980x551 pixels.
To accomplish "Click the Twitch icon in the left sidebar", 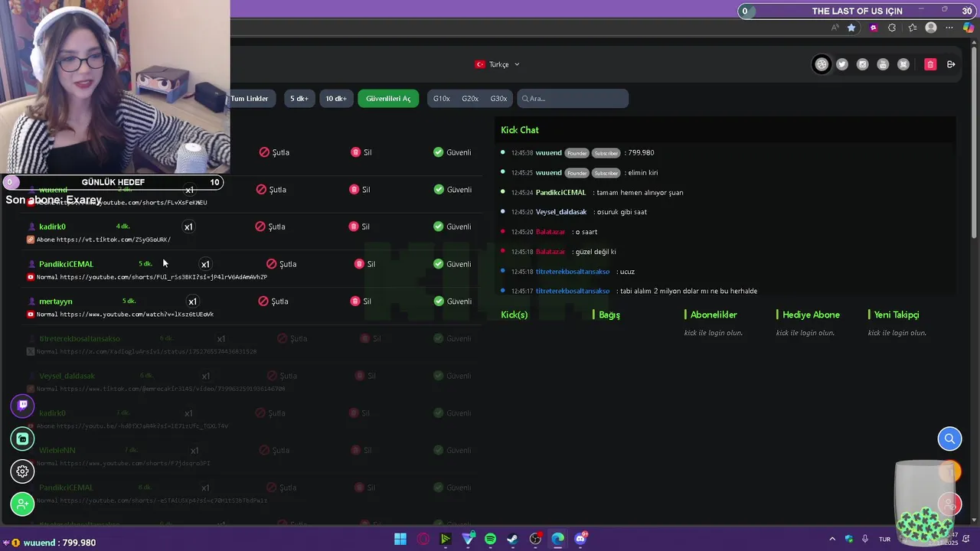I will 22,406.
